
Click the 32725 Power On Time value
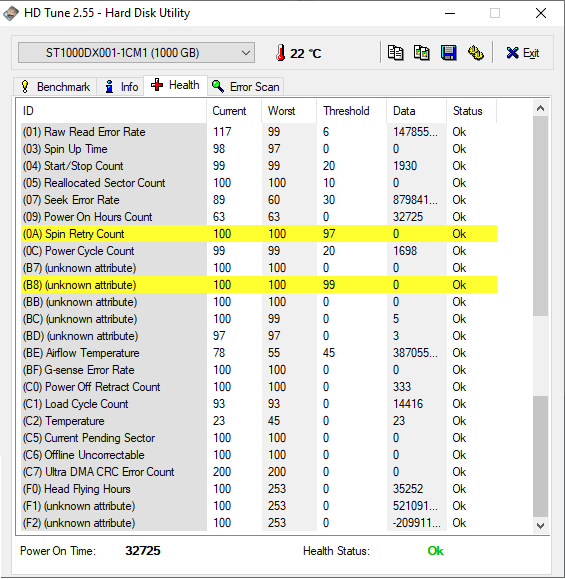point(143,551)
